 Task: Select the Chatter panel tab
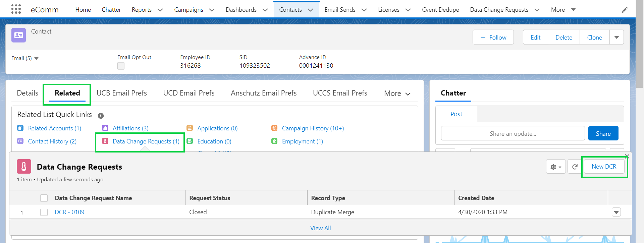[x=453, y=93]
